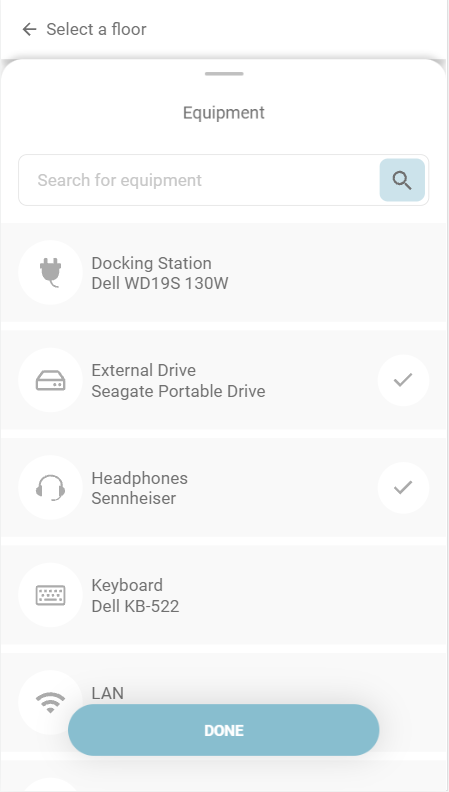Uncheck the Headphones Sennheiser checkmark
The width and height of the screenshot is (449, 792).
(x=403, y=487)
